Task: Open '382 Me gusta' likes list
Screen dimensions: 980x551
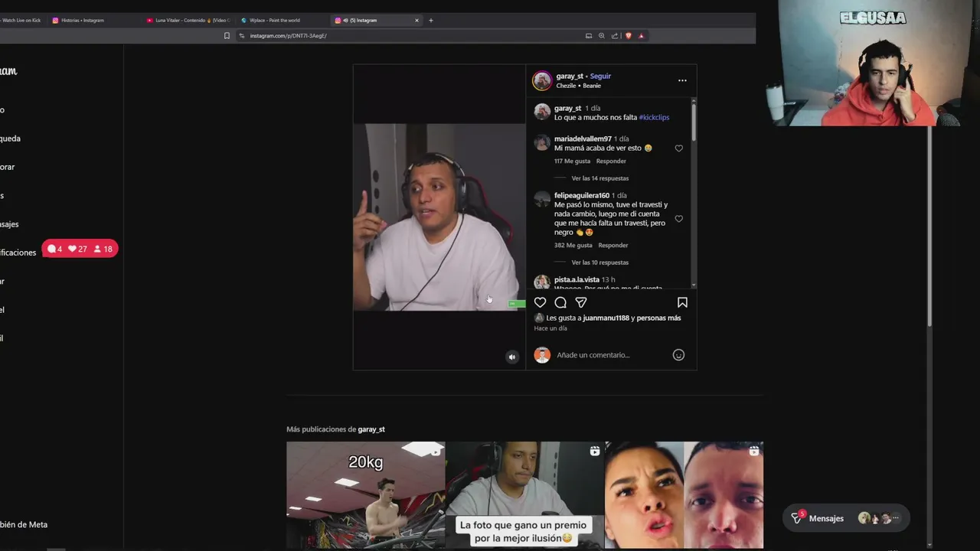Action: tap(573, 246)
